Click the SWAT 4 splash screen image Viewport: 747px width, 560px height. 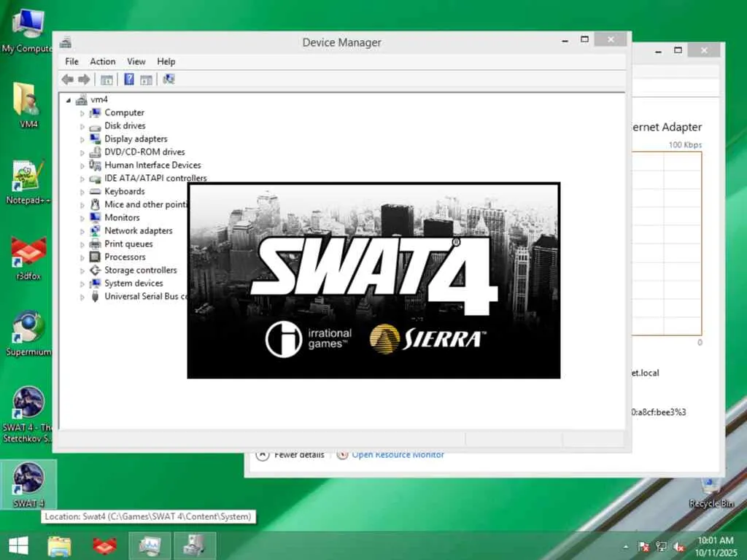(373, 281)
